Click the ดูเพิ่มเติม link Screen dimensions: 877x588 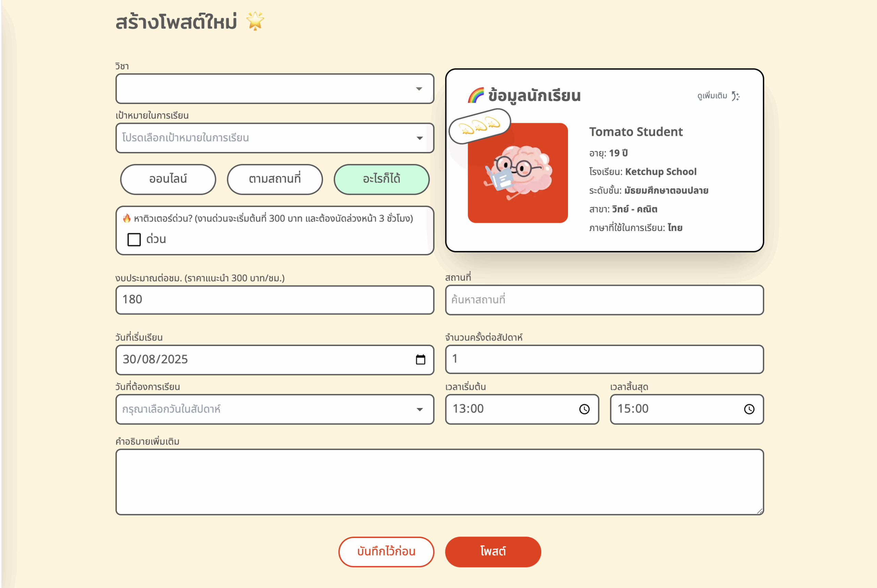712,96
